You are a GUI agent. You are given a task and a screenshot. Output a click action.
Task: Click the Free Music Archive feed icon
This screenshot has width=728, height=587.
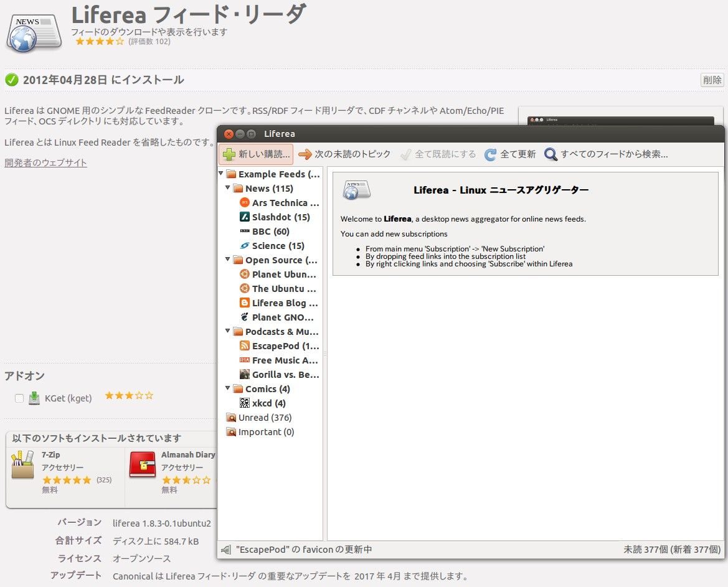pos(245,360)
